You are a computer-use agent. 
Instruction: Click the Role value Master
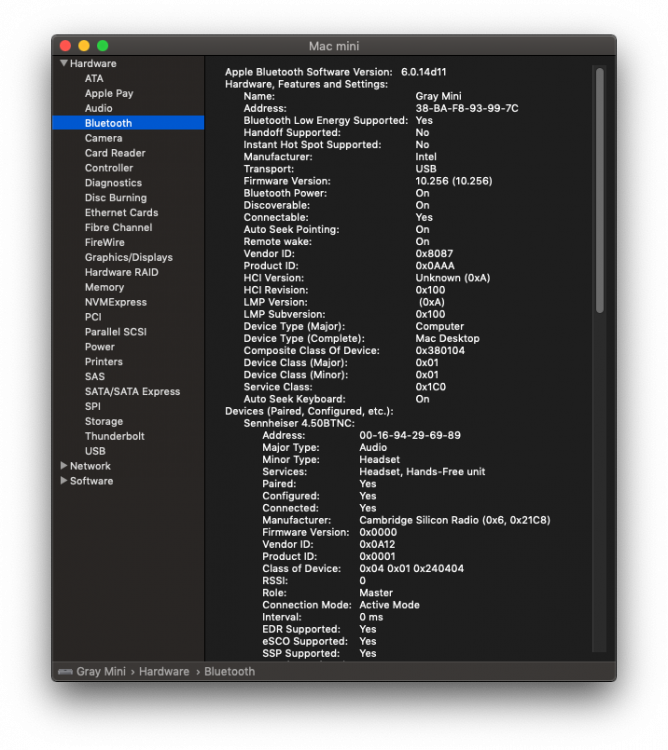pos(376,593)
